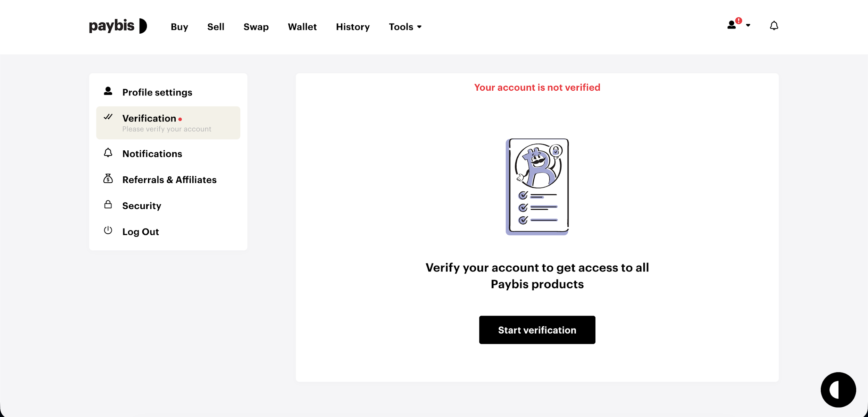Click the Referrals money bag icon
868x417 pixels.
(x=108, y=179)
